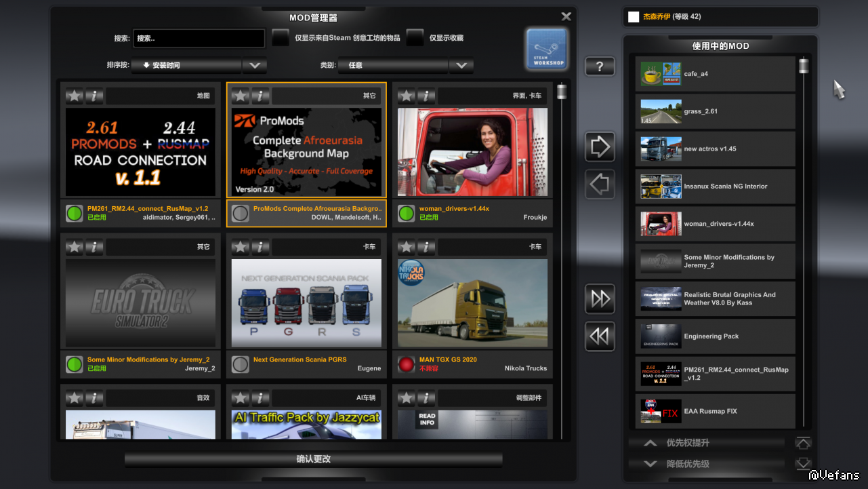Star the ProMods Background Map mod as favorite
The image size is (868, 489).
click(241, 96)
